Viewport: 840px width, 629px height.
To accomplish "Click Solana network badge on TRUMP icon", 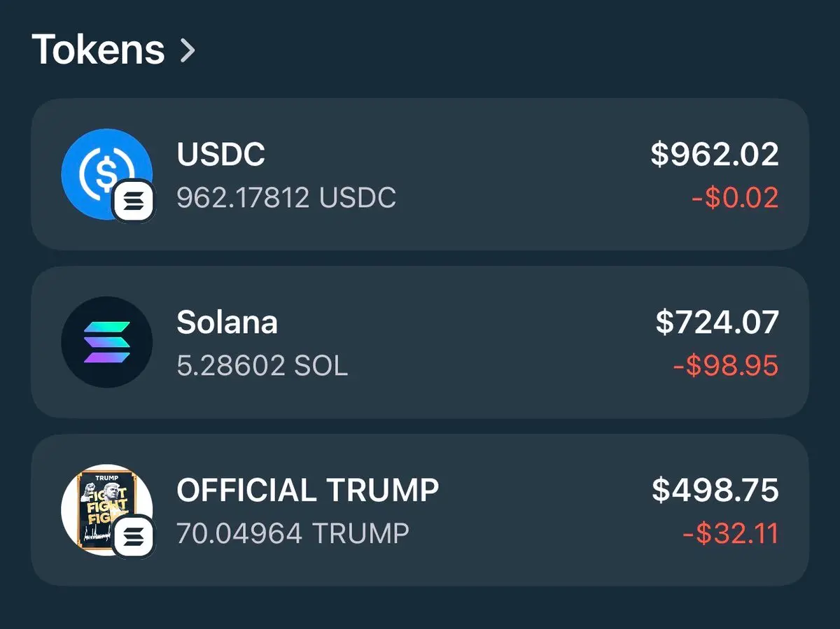I will tap(133, 537).
